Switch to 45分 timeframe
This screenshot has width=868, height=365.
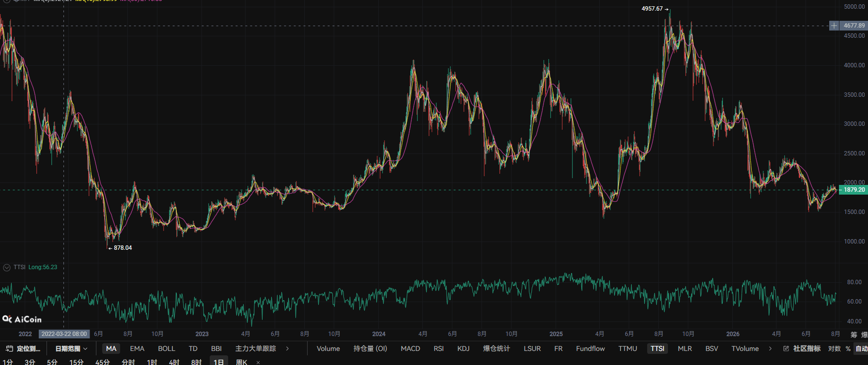point(103,362)
